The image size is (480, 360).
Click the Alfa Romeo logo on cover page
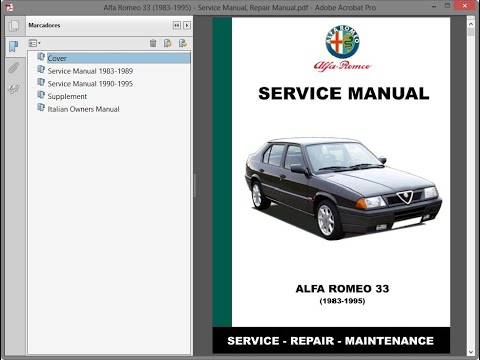pos(342,48)
